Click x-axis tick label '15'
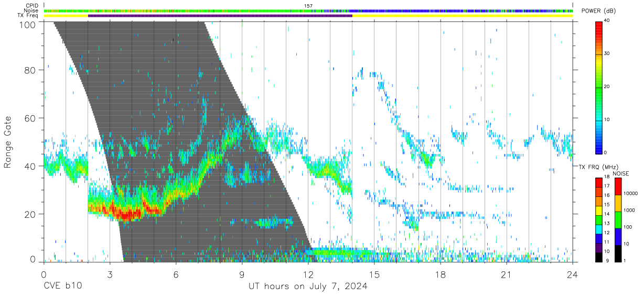Screen dimensions: 644x297 click(x=374, y=274)
